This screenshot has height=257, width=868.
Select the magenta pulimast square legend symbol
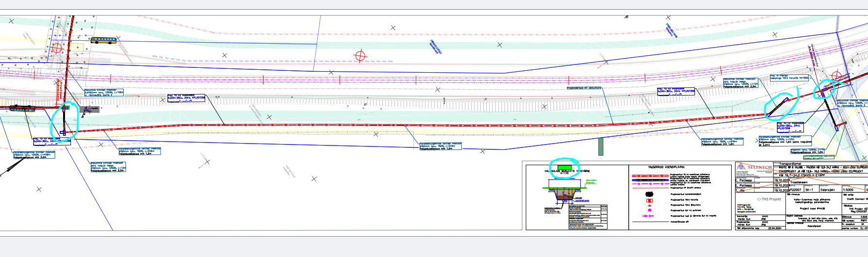650,210
